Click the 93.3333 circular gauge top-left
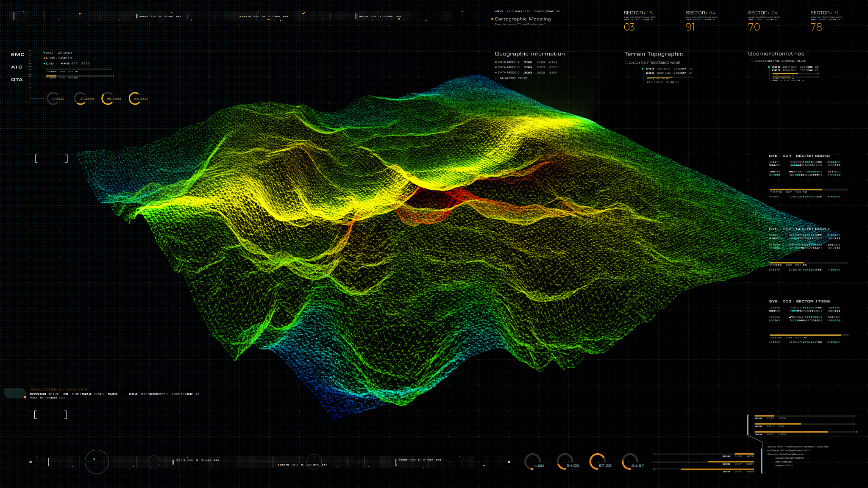Image resolution: width=868 pixels, height=488 pixels. click(135, 99)
